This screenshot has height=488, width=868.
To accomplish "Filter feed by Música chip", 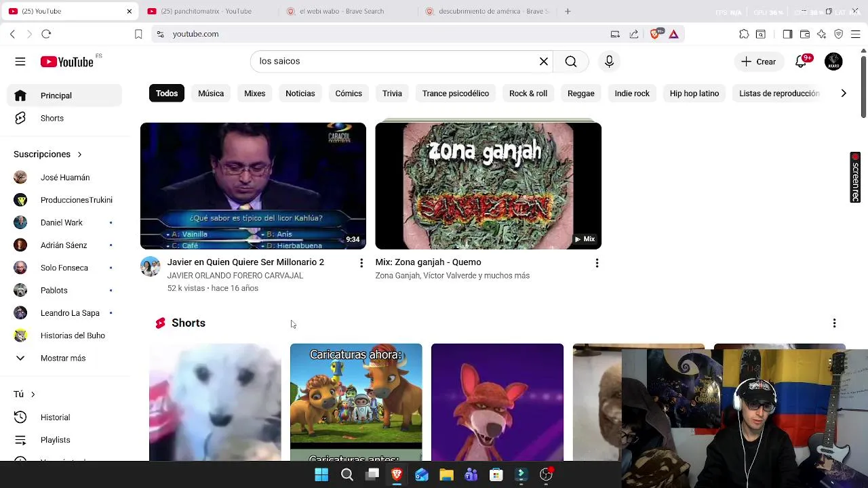I will pos(211,94).
